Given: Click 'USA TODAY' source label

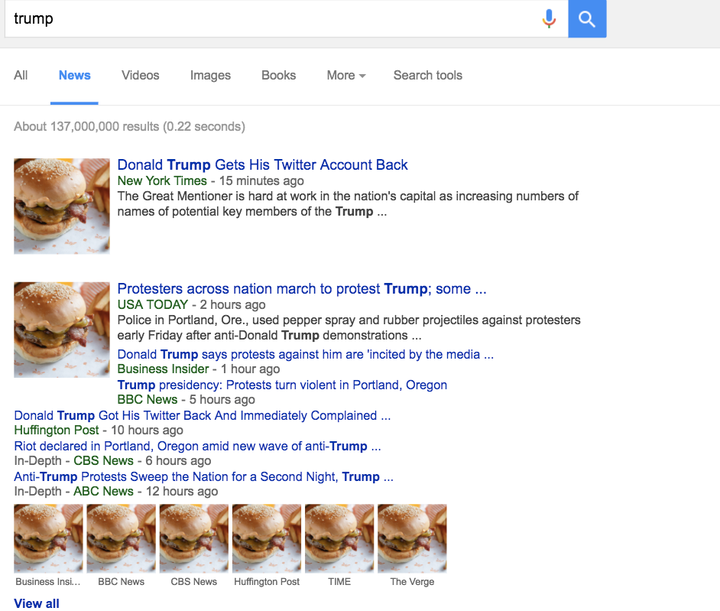Looking at the screenshot, I should [x=152, y=304].
